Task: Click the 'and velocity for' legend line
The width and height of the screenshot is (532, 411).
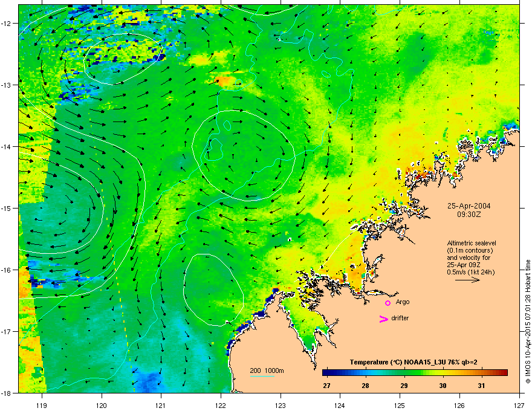Action: 469,257
